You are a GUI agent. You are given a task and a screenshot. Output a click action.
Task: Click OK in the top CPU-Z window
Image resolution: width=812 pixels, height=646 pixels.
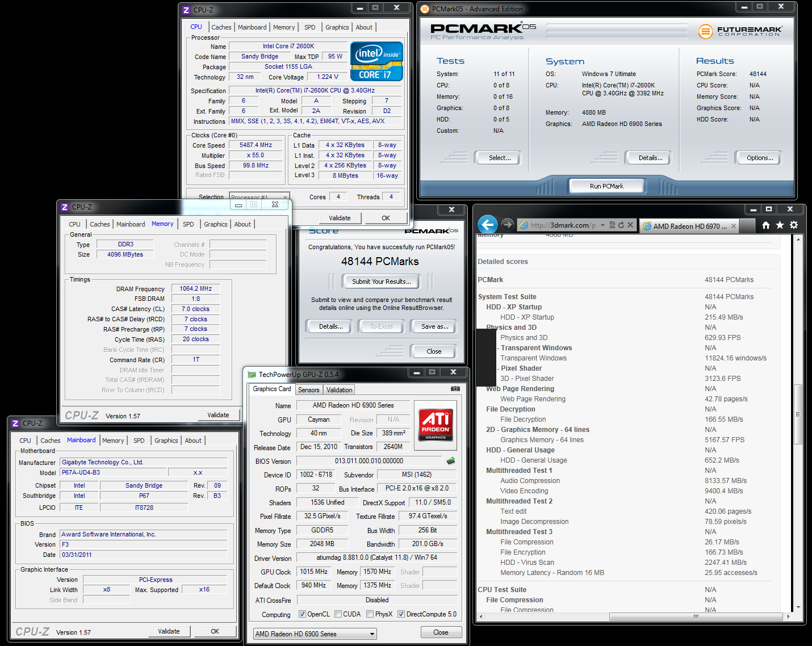(x=386, y=218)
